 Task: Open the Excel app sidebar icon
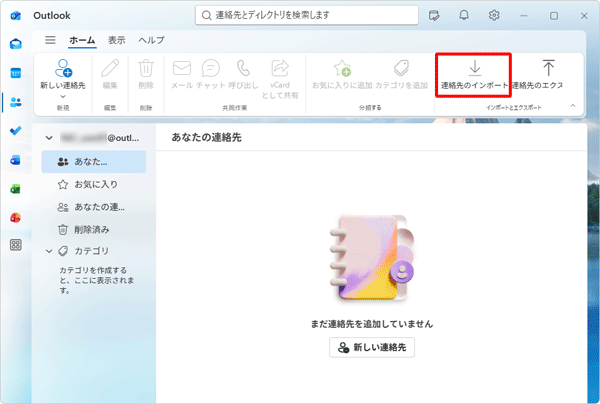tap(16, 189)
